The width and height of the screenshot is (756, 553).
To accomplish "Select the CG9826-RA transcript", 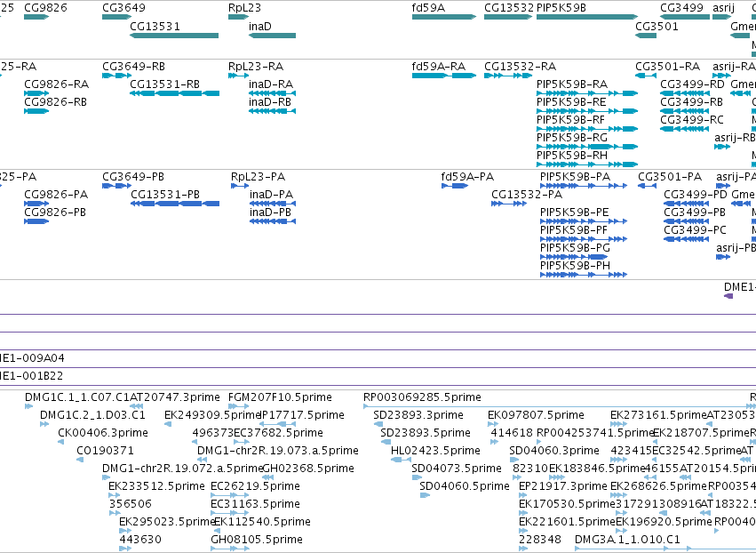I will click(36, 93).
